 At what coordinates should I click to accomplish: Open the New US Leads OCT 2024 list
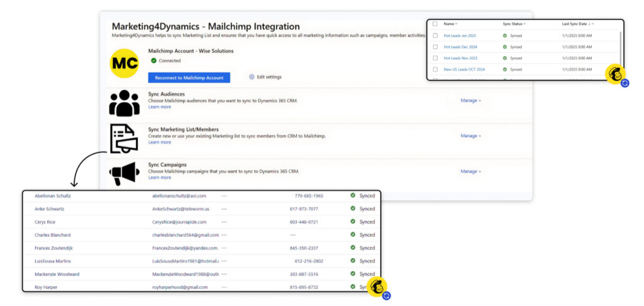[464, 69]
